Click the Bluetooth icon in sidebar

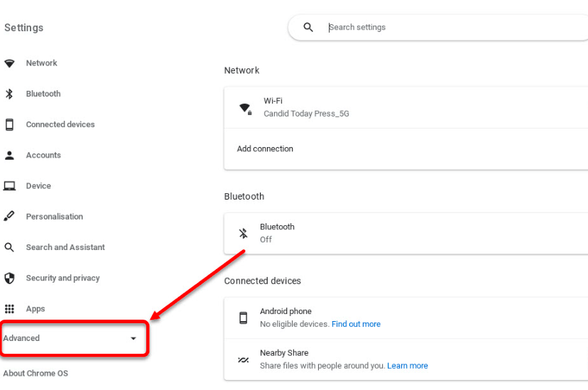tap(9, 94)
